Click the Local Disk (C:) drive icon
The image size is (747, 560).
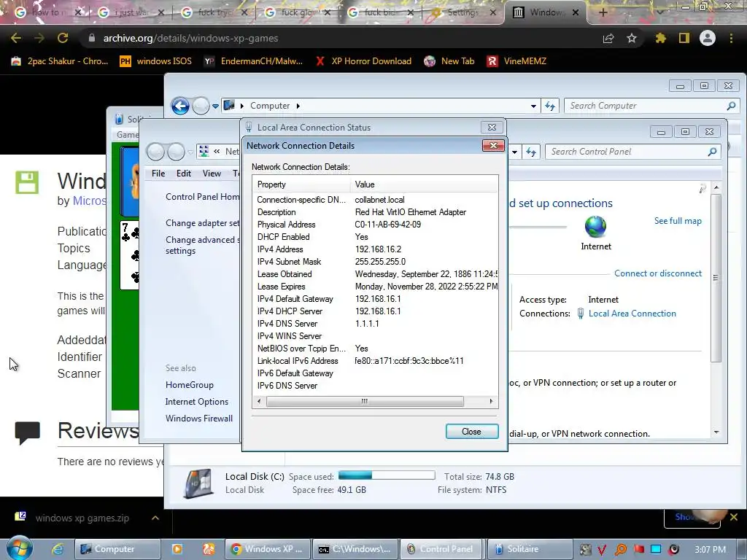point(199,483)
